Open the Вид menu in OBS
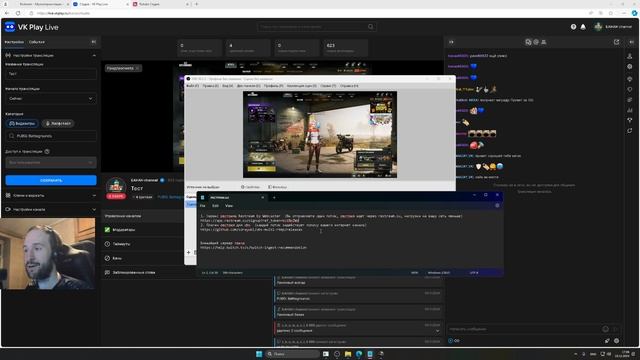This screenshot has height=360, width=640. click(x=228, y=86)
